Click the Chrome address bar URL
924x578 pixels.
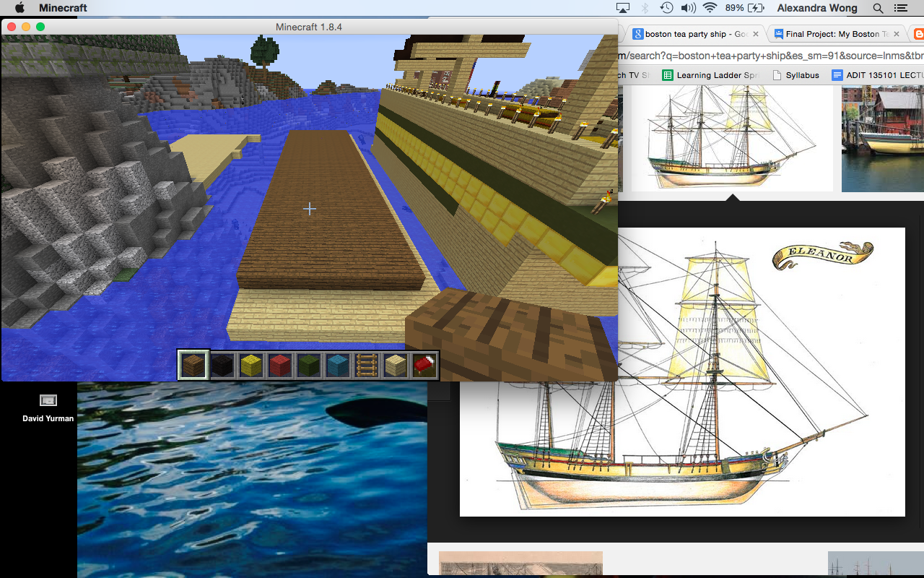tap(771, 56)
